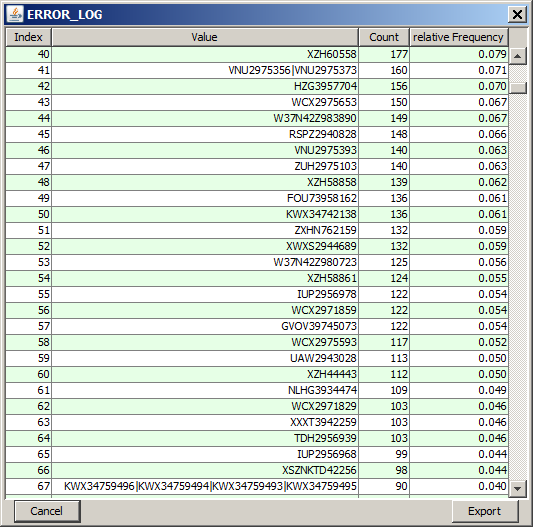Click frequency 0.079 cell
This screenshot has width=533, height=527.
[x=459, y=54]
